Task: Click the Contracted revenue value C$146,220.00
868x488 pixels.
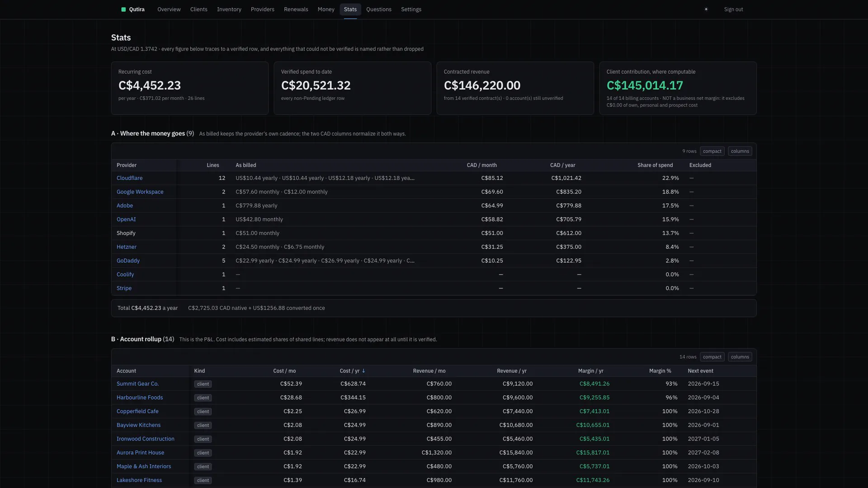Action: point(482,85)
